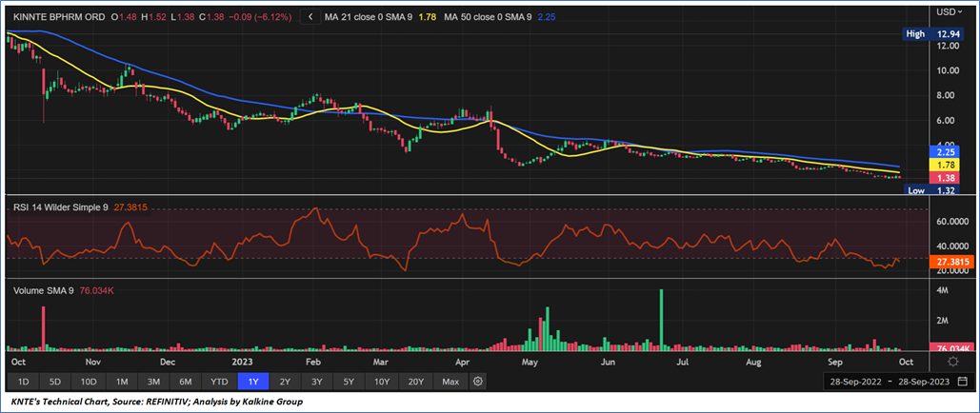This screenshot has width=980, height=413.
Task: Click chart settings gear at bottom right
Action: [953, 362]
